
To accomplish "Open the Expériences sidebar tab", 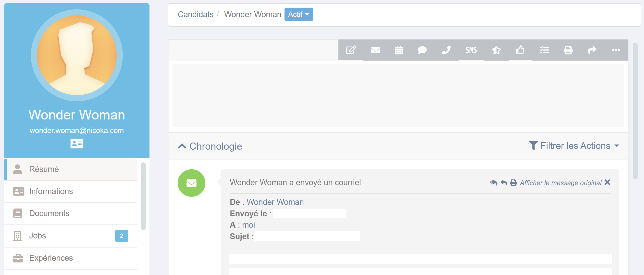I will pyautogui.click(x=71, y=258).
